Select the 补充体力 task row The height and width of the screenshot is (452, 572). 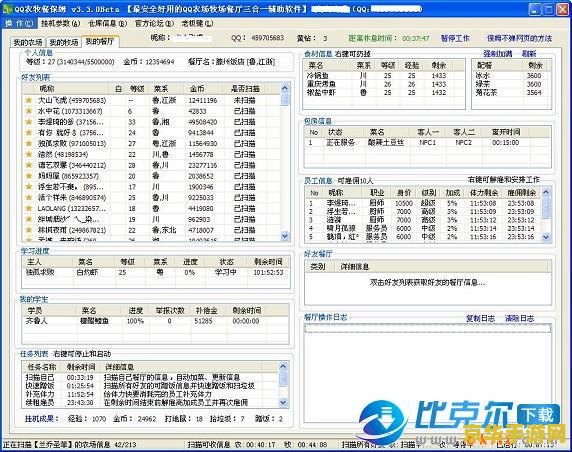151,394
